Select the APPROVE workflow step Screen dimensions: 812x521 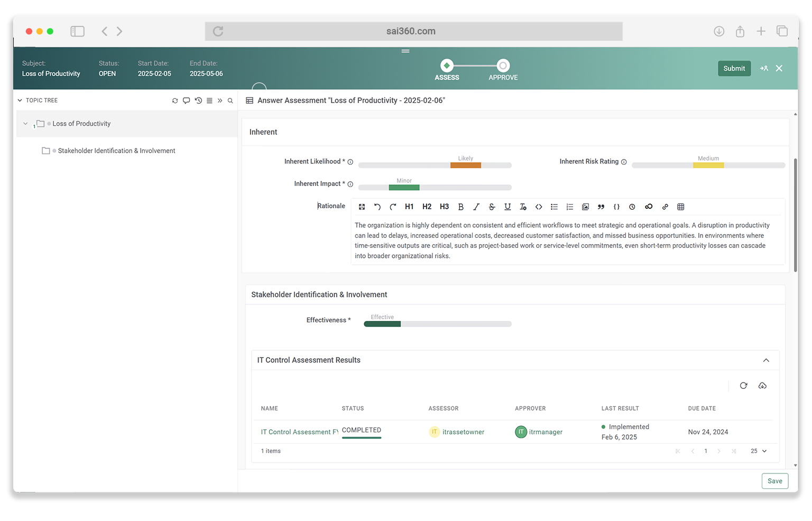(x=503, y=66)
